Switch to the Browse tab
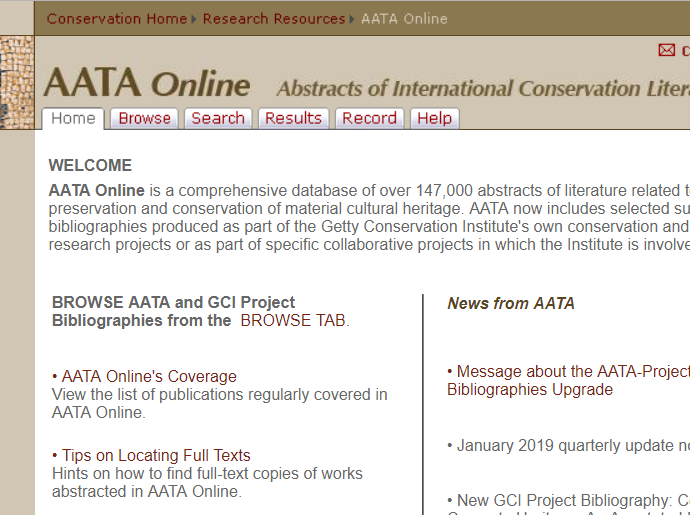This screenshot has width=690, height=515. tap(144, 118)
